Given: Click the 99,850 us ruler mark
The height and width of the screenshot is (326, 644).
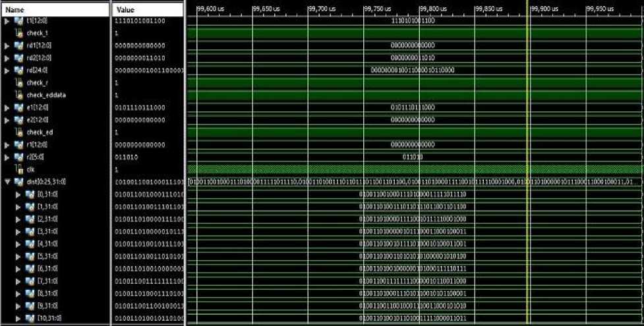Looking at the screenshot, I should [488, 9].
